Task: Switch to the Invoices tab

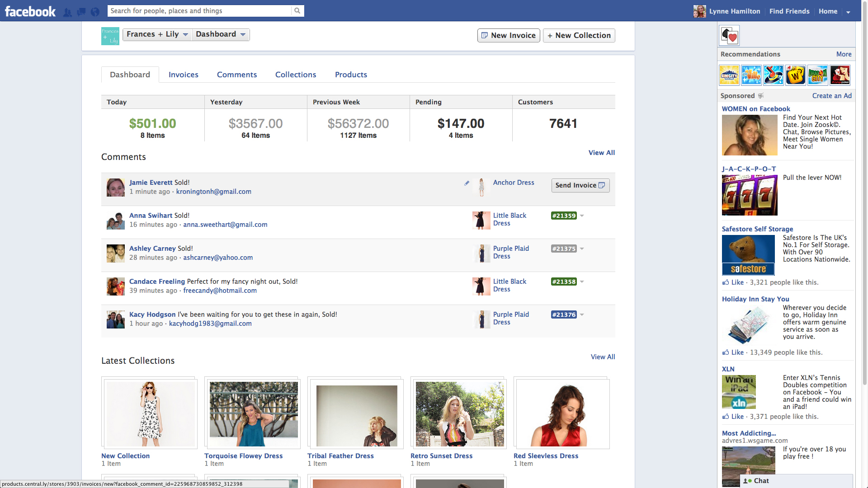Action: [x=183, y=75]
